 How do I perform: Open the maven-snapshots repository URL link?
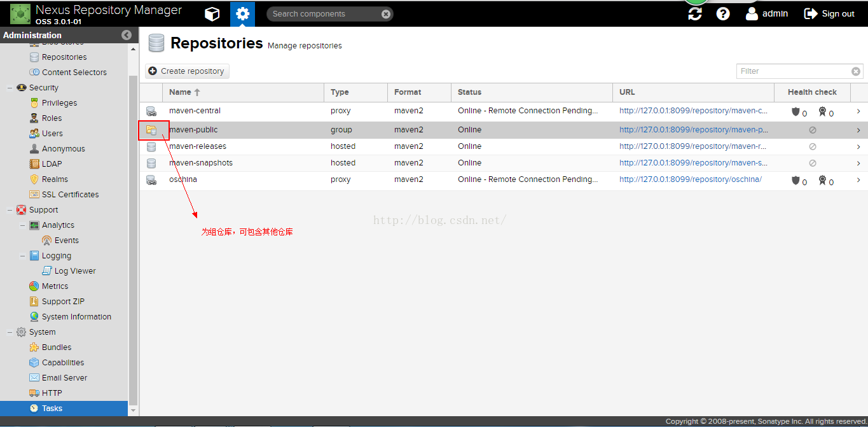click(x=694, y=163)
